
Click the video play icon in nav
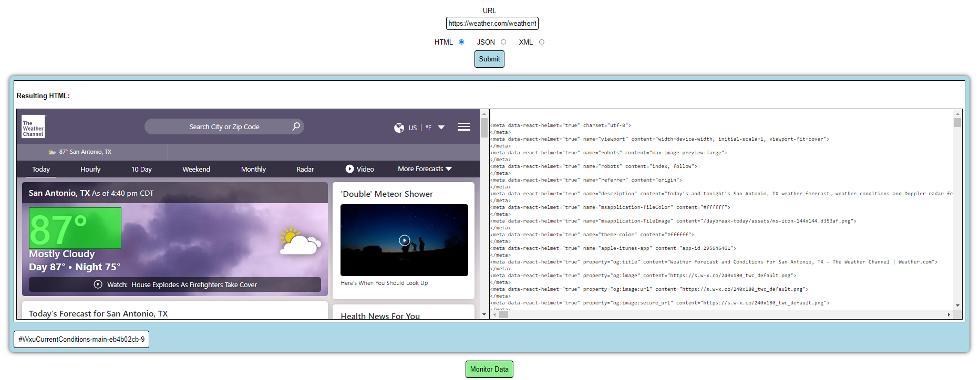point(349,169)
